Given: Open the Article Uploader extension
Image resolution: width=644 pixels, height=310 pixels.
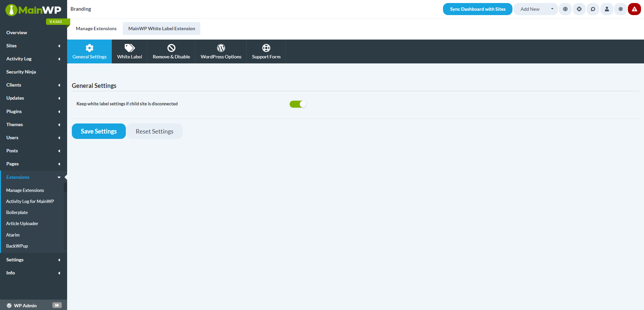Looking at the screenshot, I should pos(22,223).
